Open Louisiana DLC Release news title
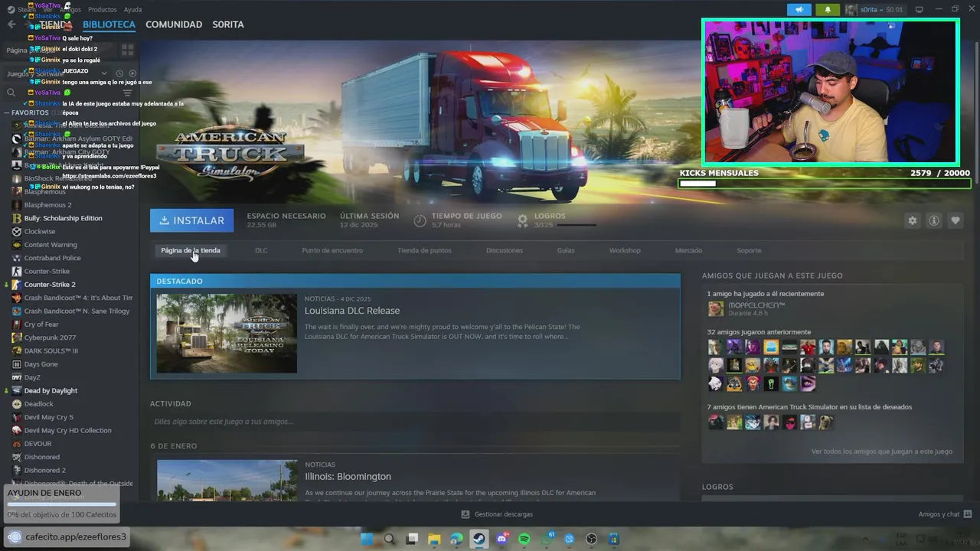 click(352, 311)
